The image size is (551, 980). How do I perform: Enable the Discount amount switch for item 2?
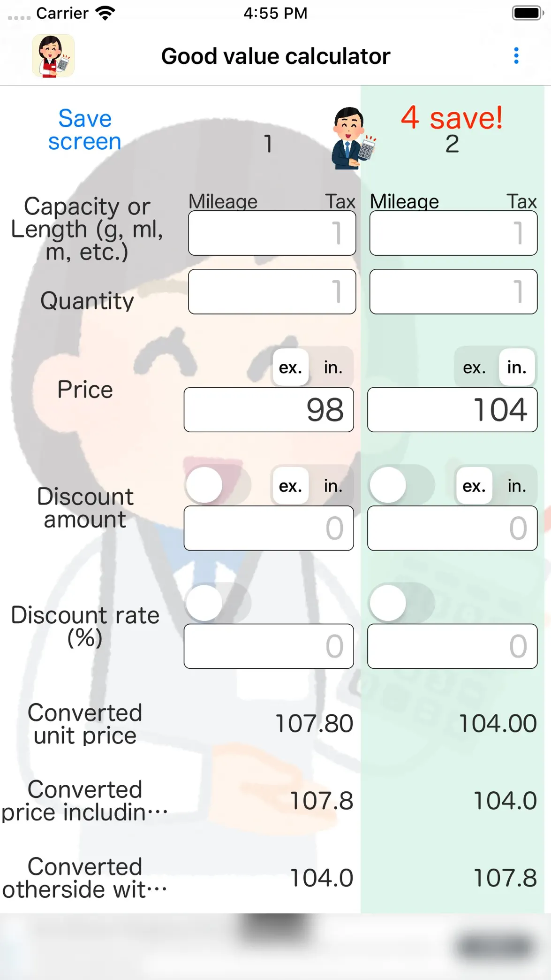(401, 485)
